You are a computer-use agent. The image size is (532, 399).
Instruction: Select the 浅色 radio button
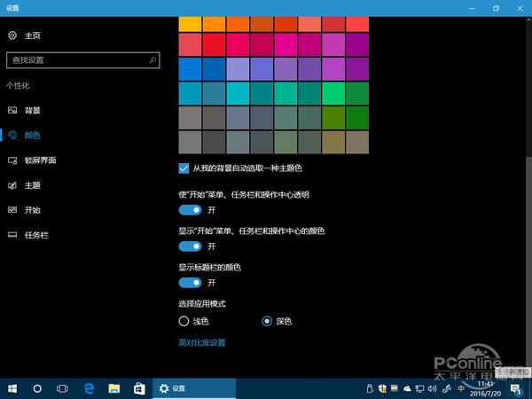[184, 321]
